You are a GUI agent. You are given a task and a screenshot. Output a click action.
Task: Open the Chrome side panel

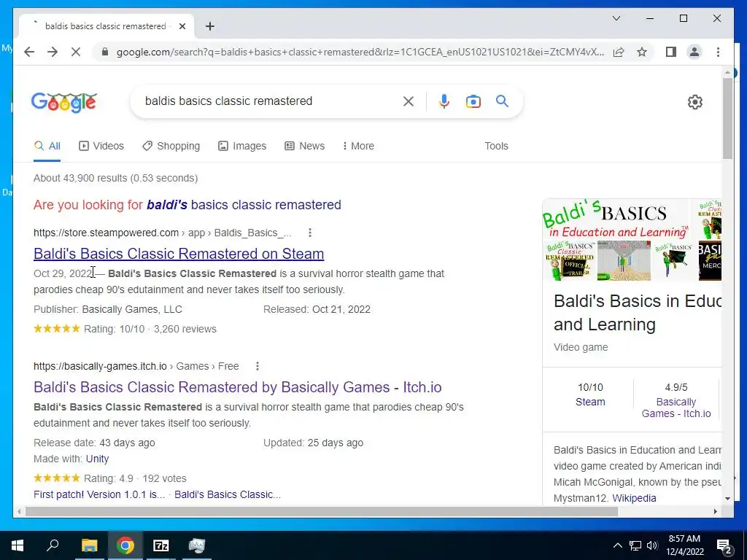[671, 52]
